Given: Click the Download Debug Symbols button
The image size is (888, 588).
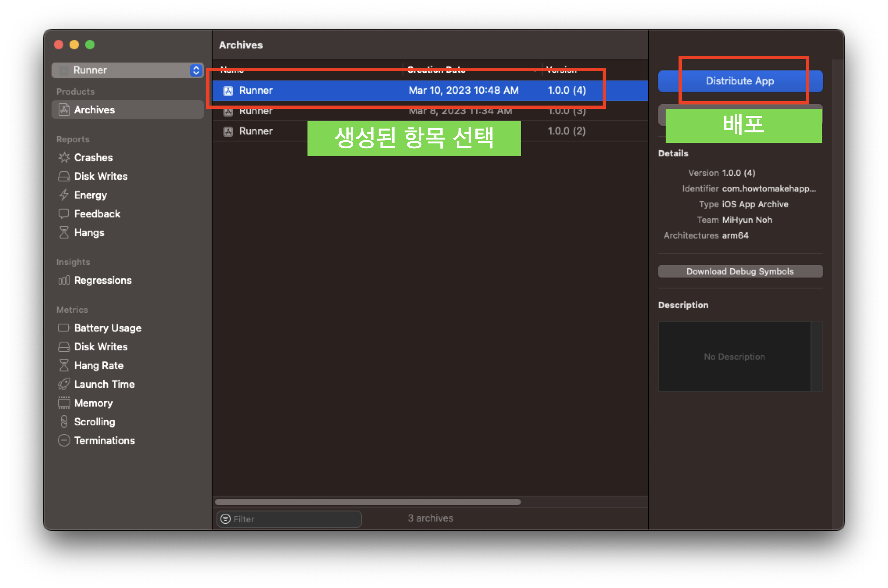Looking at the screenshot, I should pyautogui.click(x=740, y=271).
